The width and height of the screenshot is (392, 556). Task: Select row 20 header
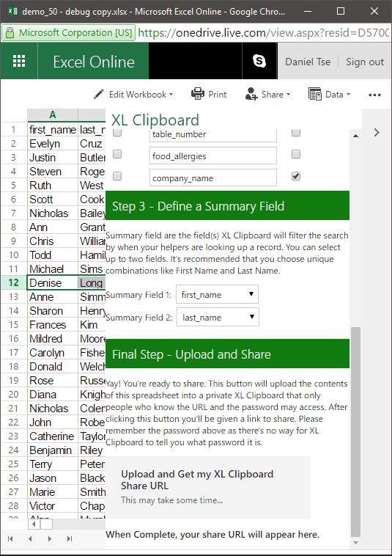coord(13,394)
